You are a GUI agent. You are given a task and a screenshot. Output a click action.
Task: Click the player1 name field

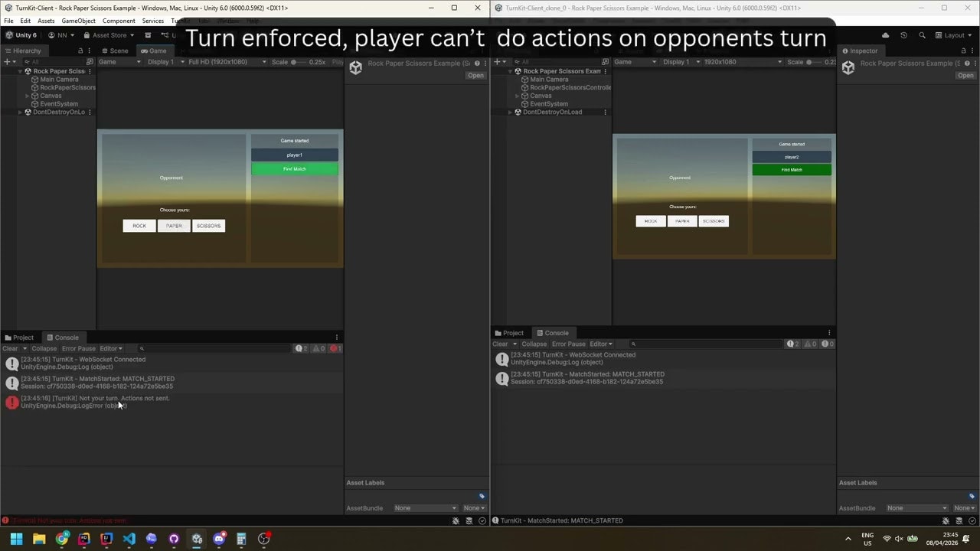pos(295,155)
